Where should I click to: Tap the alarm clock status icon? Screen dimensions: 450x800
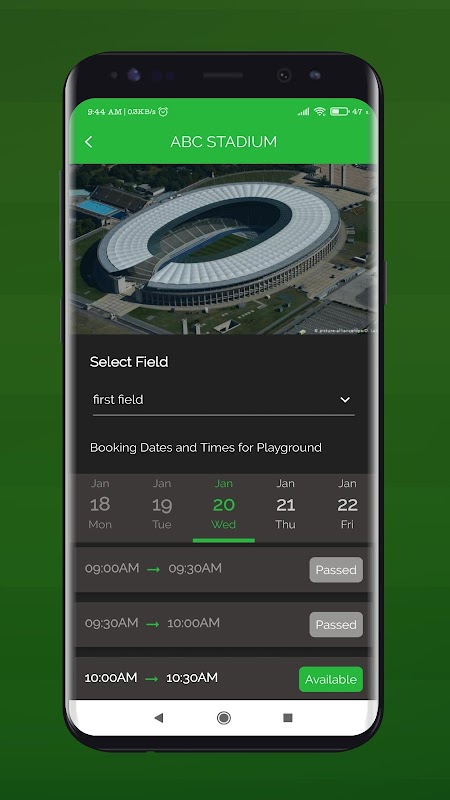click(x=163, y=111)
